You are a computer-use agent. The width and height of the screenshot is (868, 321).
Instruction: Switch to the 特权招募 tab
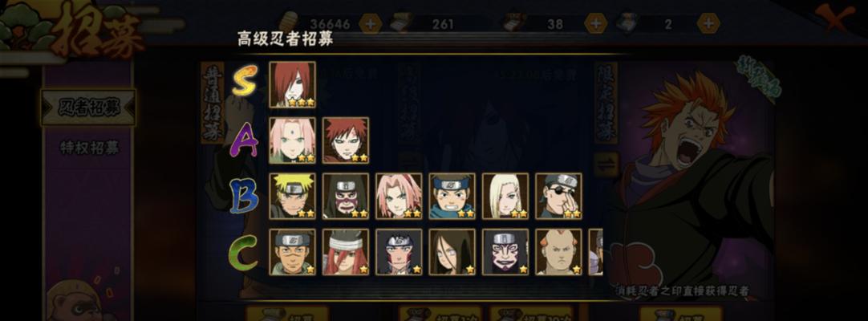click(88, 148)
